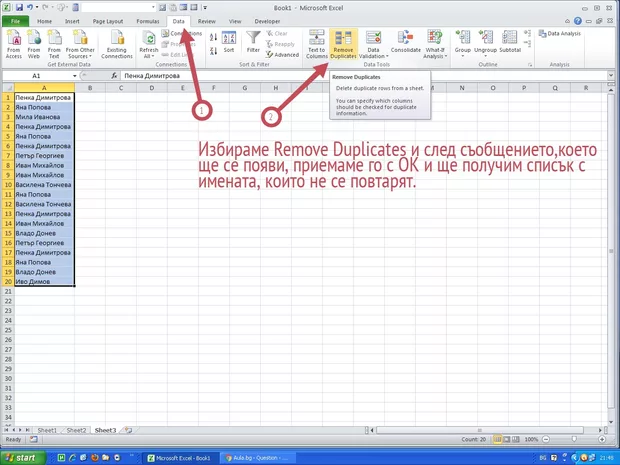Click the Data Analysis button
This screenshot has height=465, width=620.
pyautogui.click(x=565, y=33)
